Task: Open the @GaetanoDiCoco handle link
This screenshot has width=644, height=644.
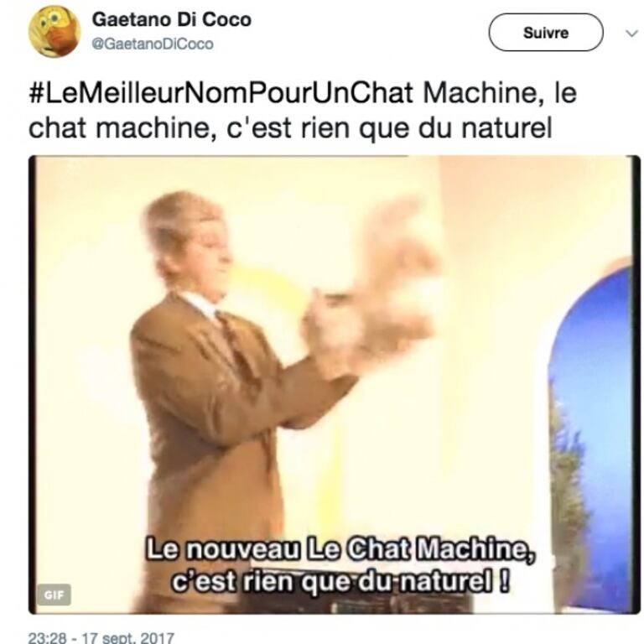Action: [153, 44]
